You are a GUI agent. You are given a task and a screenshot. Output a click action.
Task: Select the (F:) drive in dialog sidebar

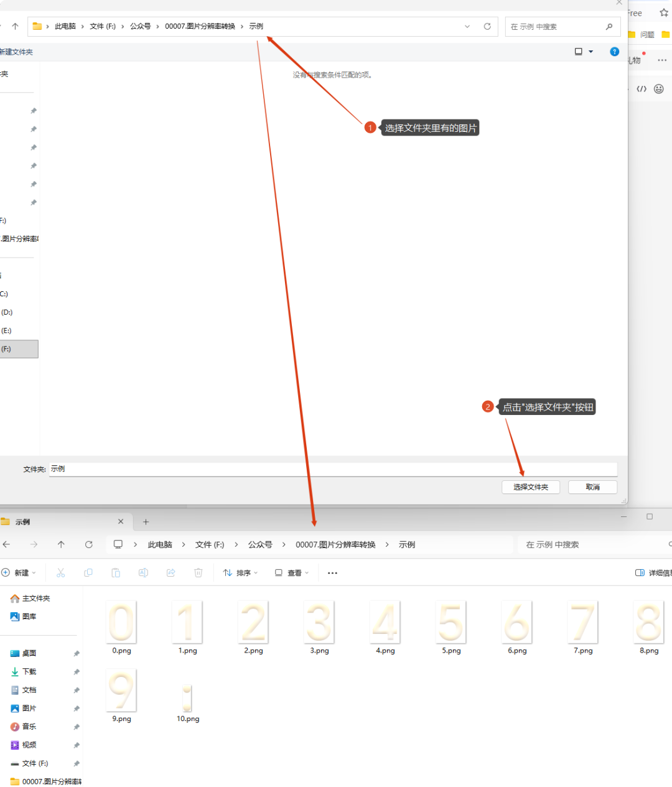tap(19, 349)
